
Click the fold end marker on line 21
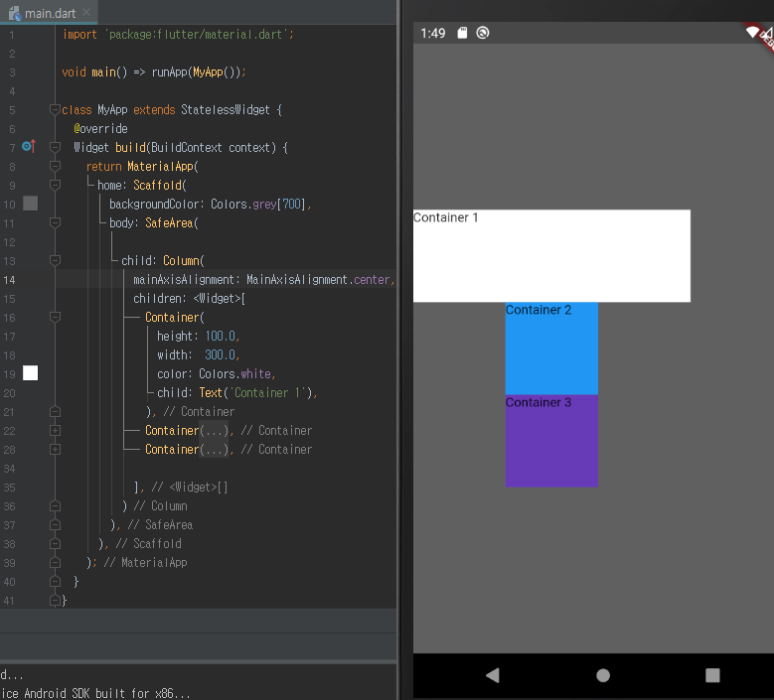[x=55, y=411]
